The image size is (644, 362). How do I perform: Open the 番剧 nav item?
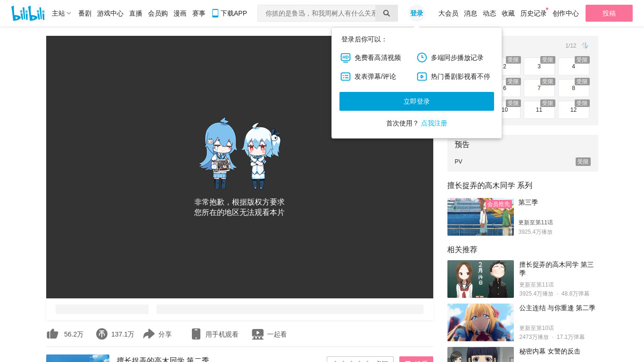(x=85, y=13)
